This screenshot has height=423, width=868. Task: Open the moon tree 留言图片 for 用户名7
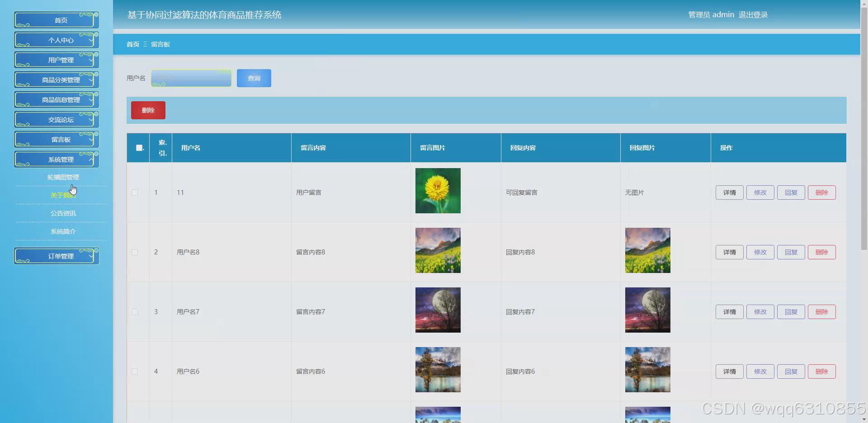click(x=438, y=310)
